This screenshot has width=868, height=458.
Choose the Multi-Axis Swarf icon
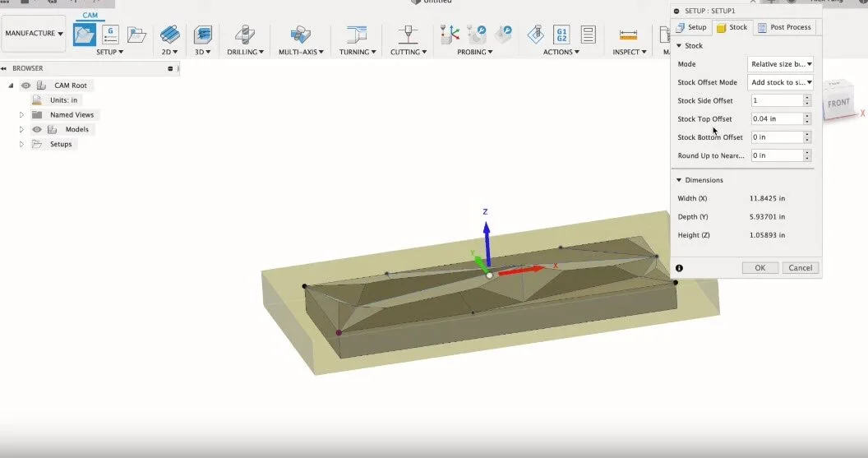click(x=301, y=35)
